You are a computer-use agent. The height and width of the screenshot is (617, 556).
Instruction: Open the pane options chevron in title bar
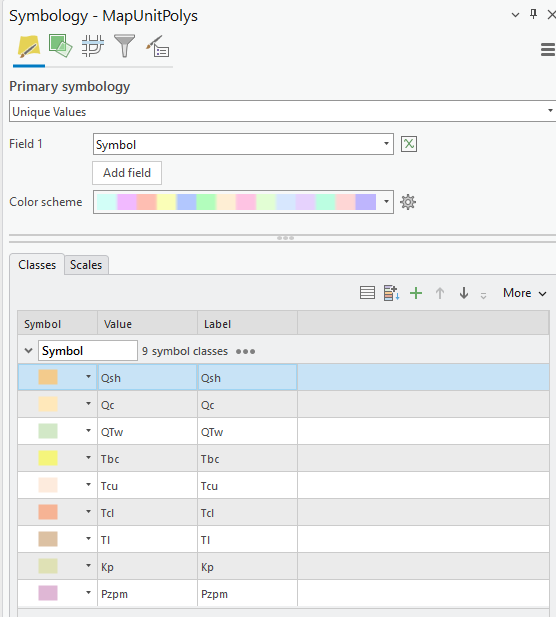515,15
